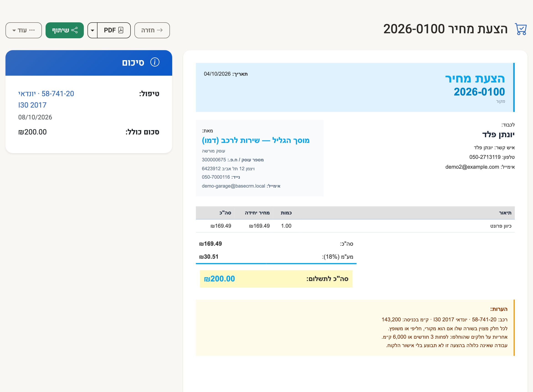Click the info icon in the סיכום header
The image size is (533, 392).
pyautogui.click(x=155, y=62)
